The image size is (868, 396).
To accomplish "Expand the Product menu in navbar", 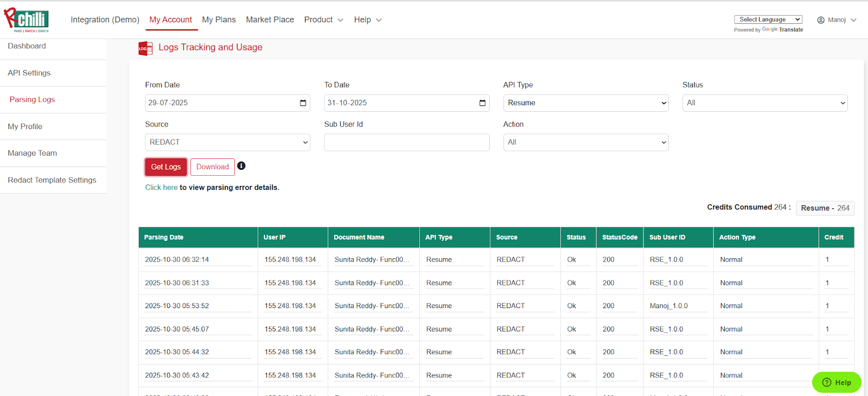I will 323,20.
